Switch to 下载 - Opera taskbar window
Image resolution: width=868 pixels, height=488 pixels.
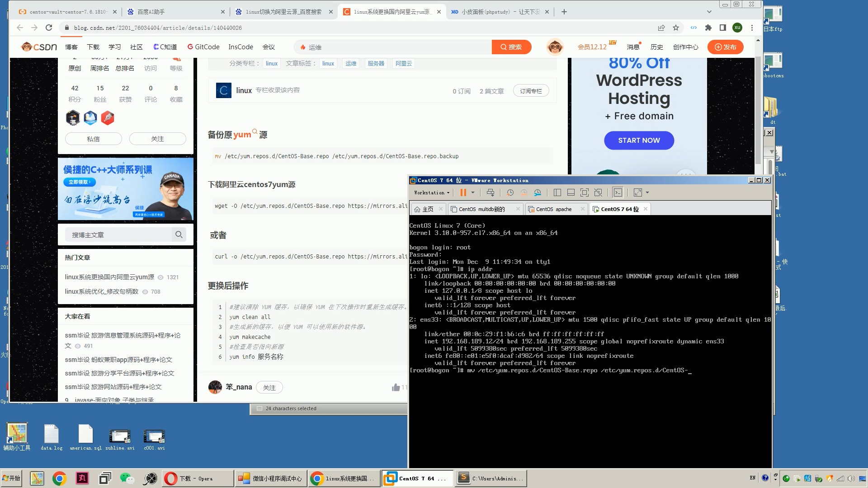pyautogui.click(x=197, y=479)
